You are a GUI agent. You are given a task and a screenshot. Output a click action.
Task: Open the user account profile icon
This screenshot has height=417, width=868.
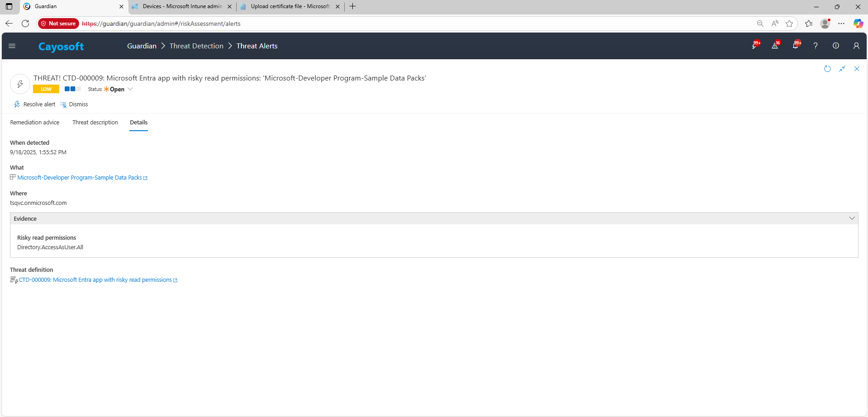[x=856, y=46]
